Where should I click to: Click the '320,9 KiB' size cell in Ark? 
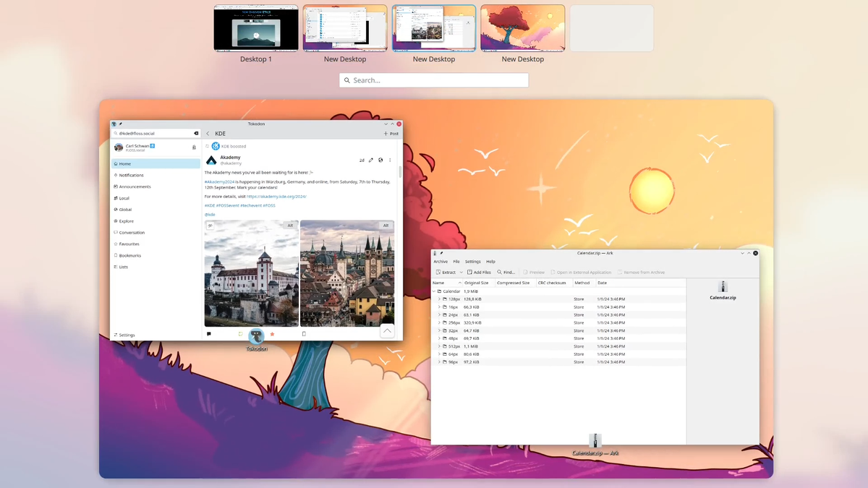point(472,322)
